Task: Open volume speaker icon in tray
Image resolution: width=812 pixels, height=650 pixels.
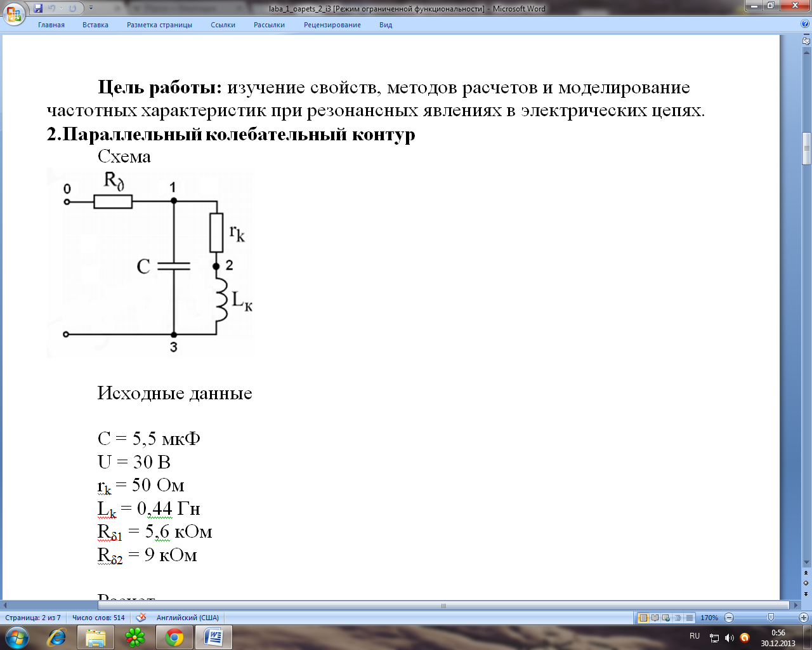Action: click(730, 638)
